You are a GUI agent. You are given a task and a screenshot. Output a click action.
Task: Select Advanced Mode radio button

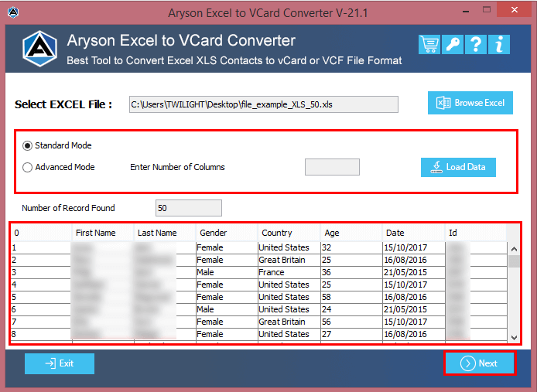coord(27,168)
